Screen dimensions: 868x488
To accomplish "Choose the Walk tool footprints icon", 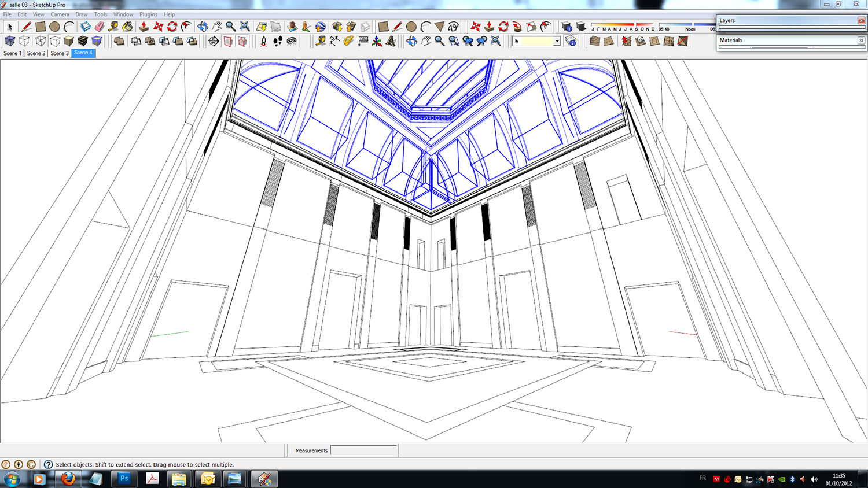I will 278,41.
